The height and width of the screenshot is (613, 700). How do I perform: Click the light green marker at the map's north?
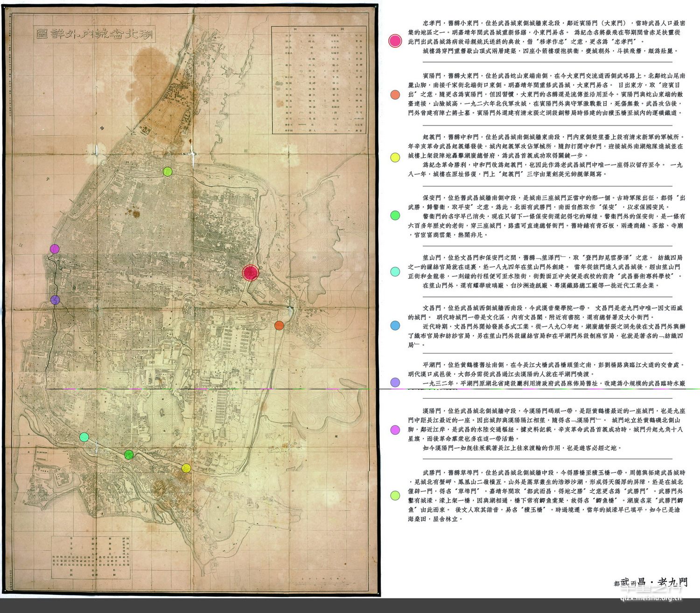(168, 171)
